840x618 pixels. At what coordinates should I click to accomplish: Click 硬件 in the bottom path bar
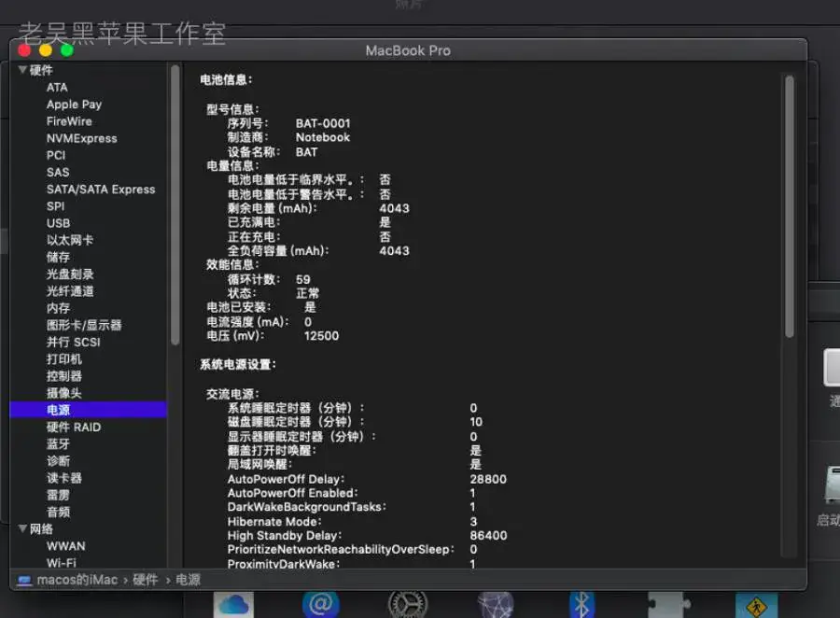[146, 580]
